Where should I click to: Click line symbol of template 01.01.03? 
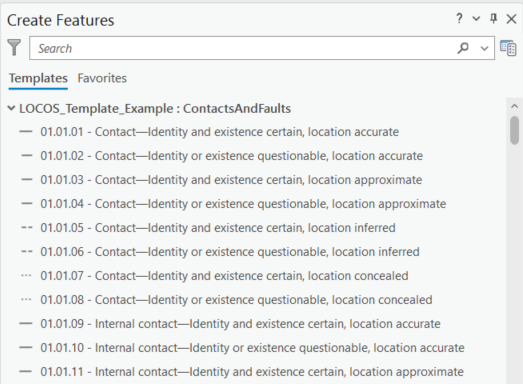coord(26,179)
